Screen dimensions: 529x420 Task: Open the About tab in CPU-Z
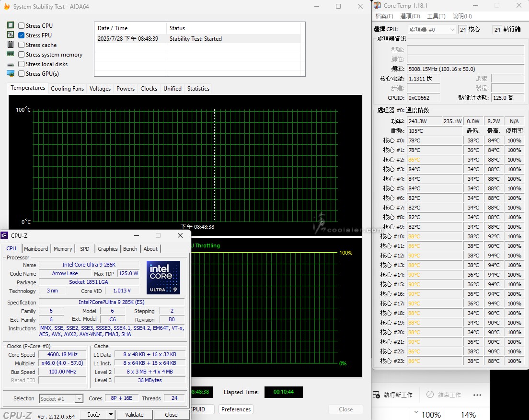pyautogui.click(x=150, y=249)
